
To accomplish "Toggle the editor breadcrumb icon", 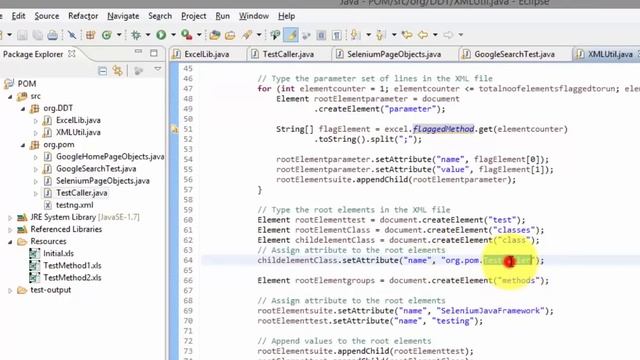I will (275, 35).
